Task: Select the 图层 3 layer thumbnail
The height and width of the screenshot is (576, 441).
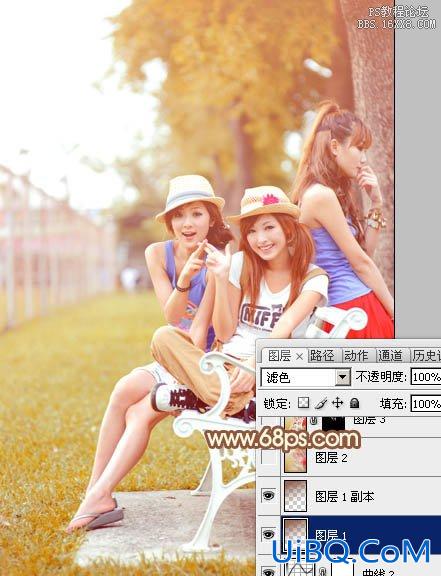Action: [x=295, y=424]
